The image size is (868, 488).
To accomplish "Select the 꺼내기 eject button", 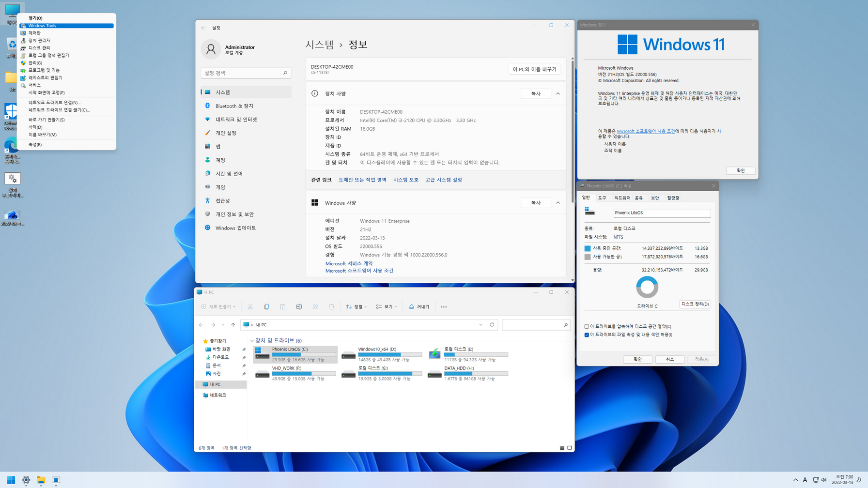I will [419, 306].
